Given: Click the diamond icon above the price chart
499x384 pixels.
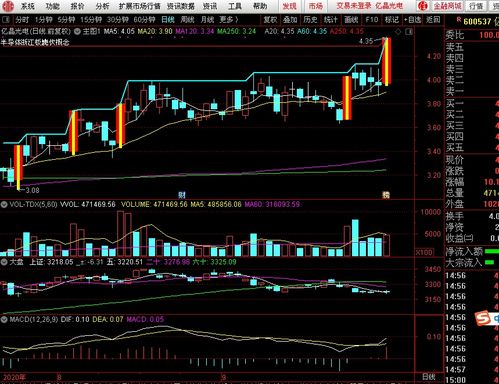Looking at the screenshot, I should 398,32.
